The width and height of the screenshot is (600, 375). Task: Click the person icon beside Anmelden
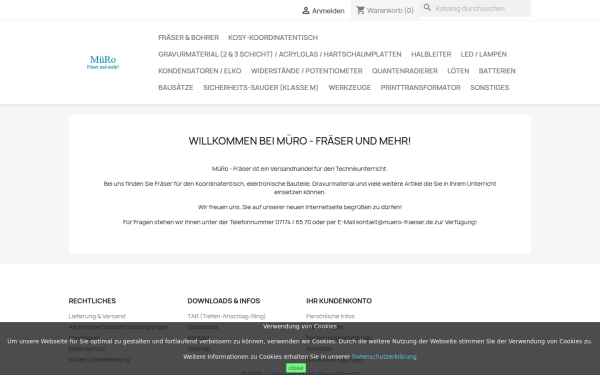point(305,10)
